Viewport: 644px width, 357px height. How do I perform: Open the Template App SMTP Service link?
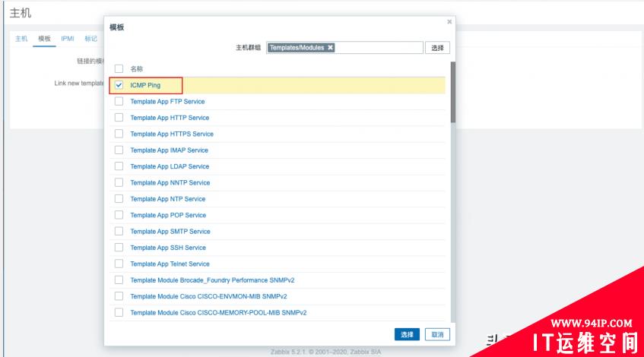170,232
